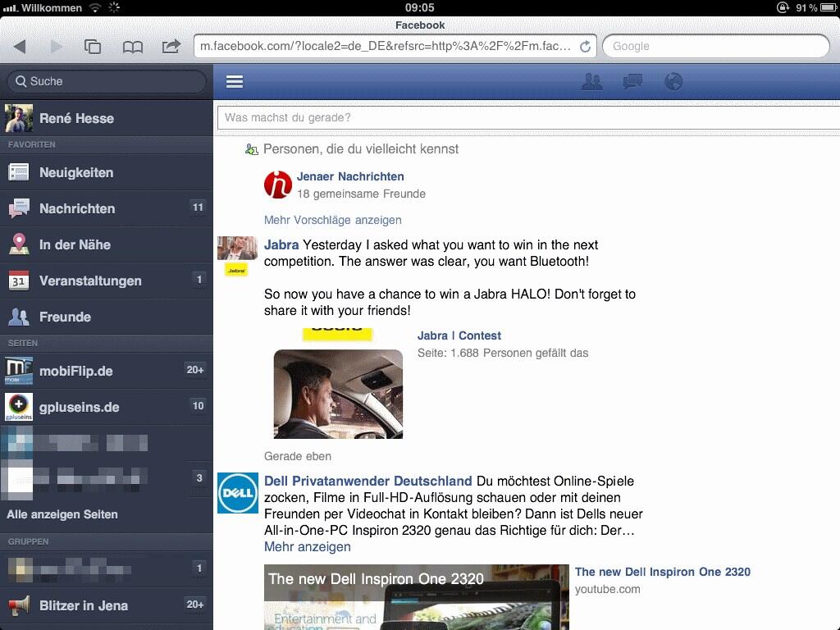Screen dimensions: 840x630
Task: Click the Nachrichten badge showing 11
Action: (x=198, y=208)
